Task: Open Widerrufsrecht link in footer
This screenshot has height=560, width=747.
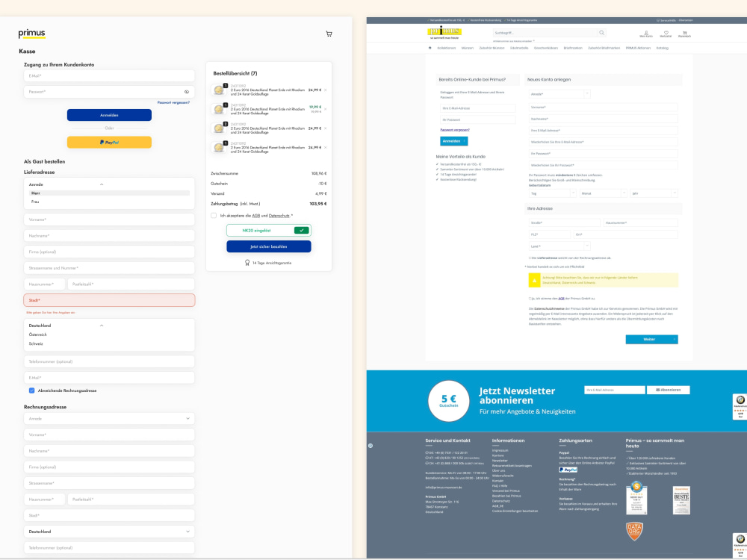Action: pos(503,476)
